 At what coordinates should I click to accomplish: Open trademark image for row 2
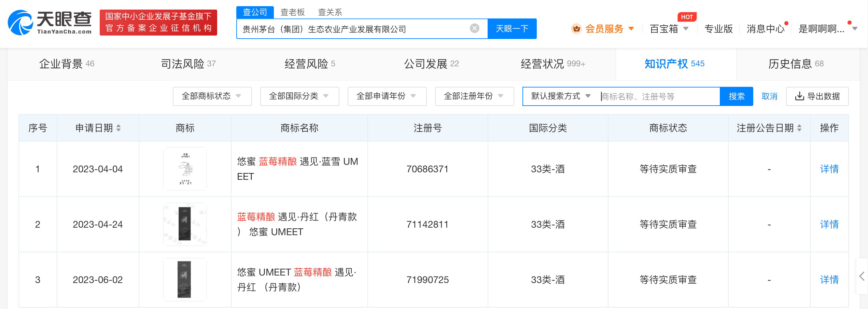point(185,224)
